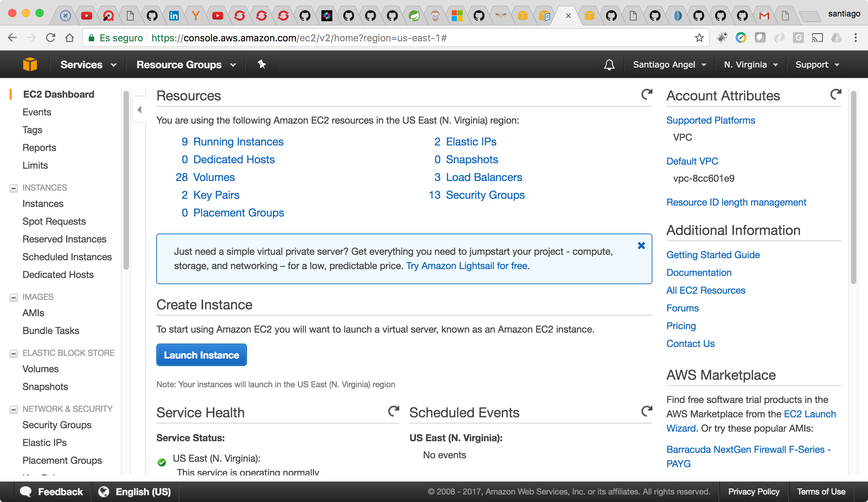Click the AWS orange cube logo
The height and width of the screenshot is (502, 868).
(30, 65)
